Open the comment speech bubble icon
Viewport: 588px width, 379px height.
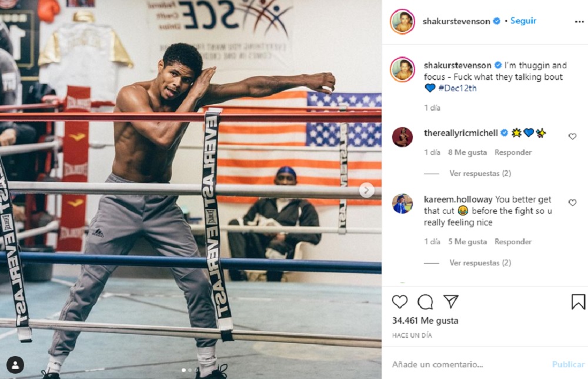(425, 302)
